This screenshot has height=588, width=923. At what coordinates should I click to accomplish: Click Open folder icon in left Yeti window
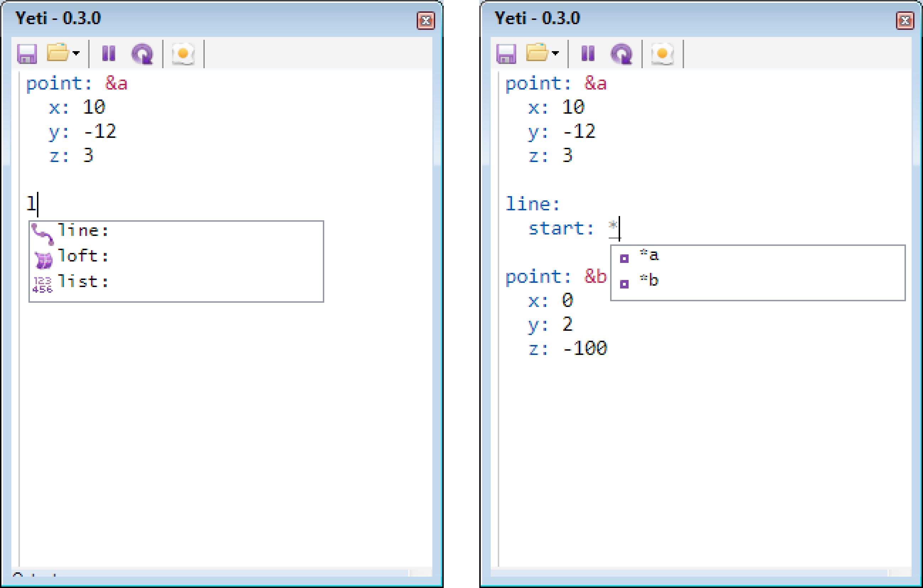coord(58,53)
